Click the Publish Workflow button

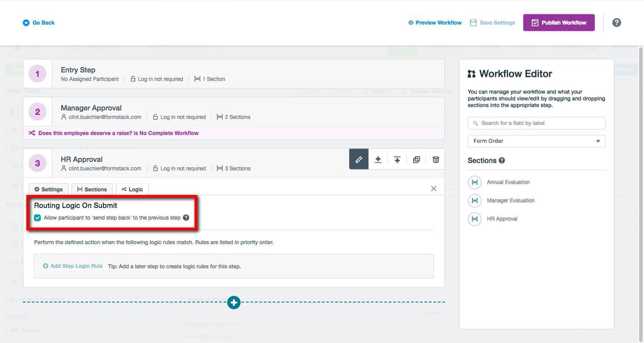click(559, 23)
